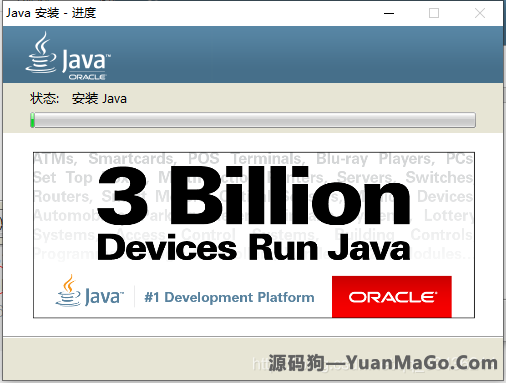Click '#1 Development Platform' text
506x383 pixels.
point(229,297)
